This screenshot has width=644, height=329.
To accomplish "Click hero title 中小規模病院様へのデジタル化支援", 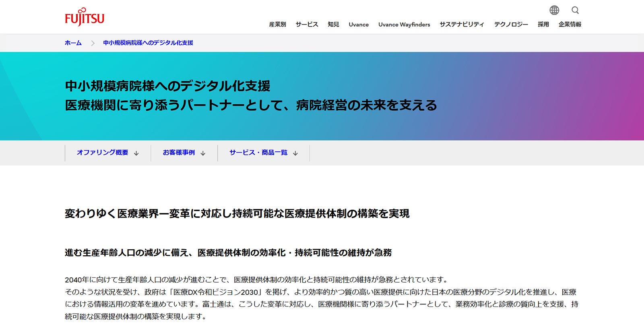I will 167,86.
